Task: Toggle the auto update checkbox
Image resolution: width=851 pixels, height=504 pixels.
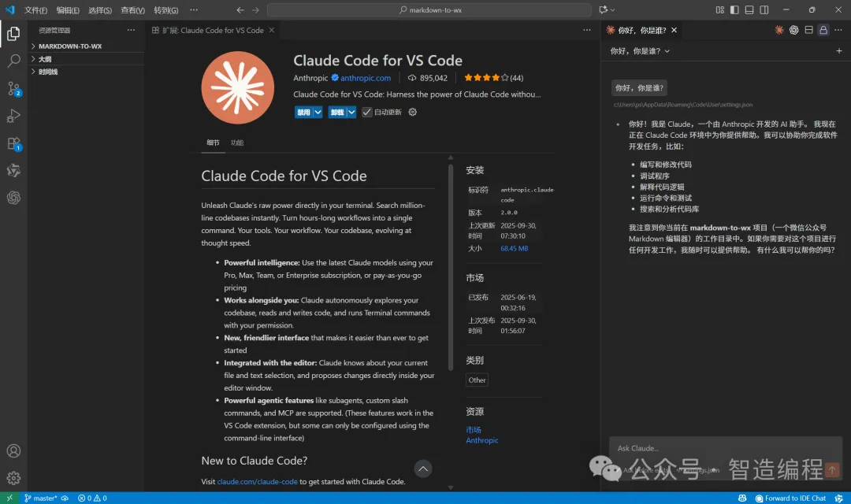Action: pos(367,112)
